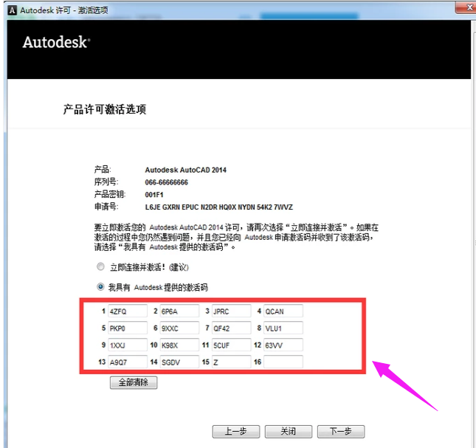This screenshot has width=476, height=448.
Task: Click the Autodesk logo in black header
Action: pos(56,42)
